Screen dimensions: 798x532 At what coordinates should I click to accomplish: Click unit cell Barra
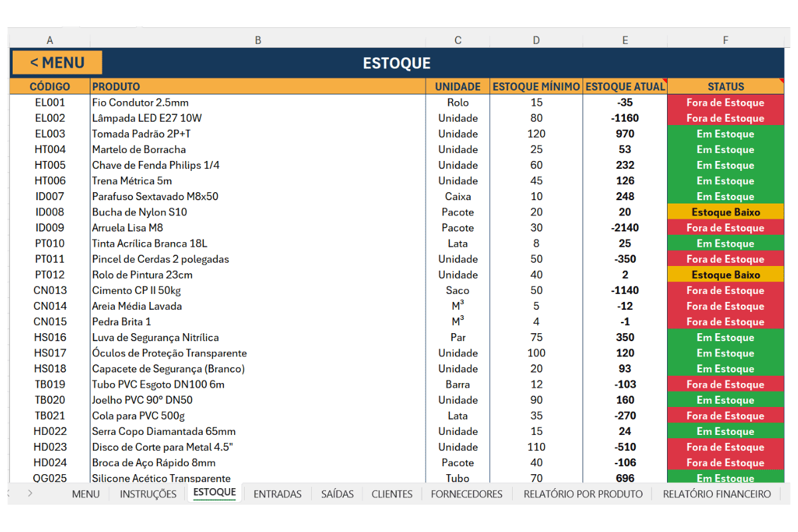(458, 384)
